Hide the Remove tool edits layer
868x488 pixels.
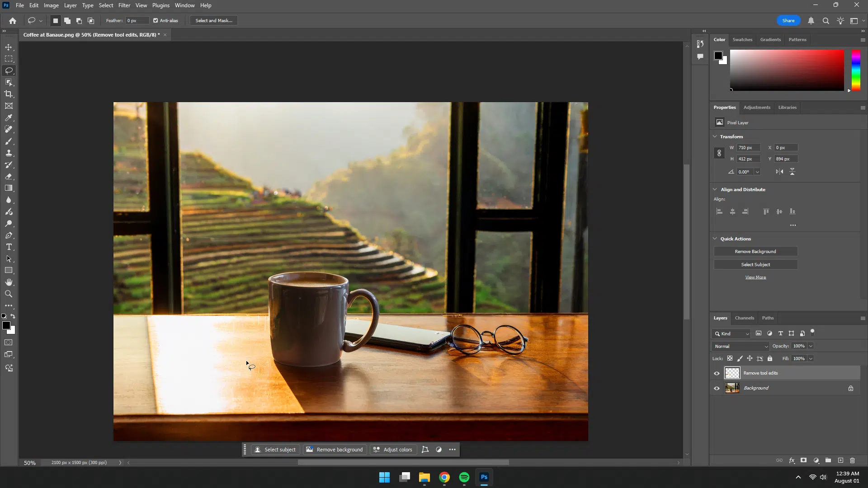pos(717,373)
